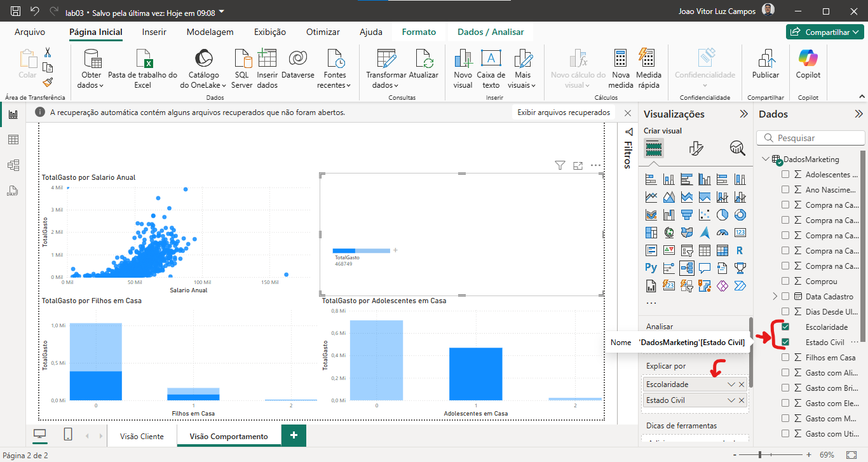Click the Undo arrow in title bar
Screen dimensions: 868x462
tap(35, 11)
